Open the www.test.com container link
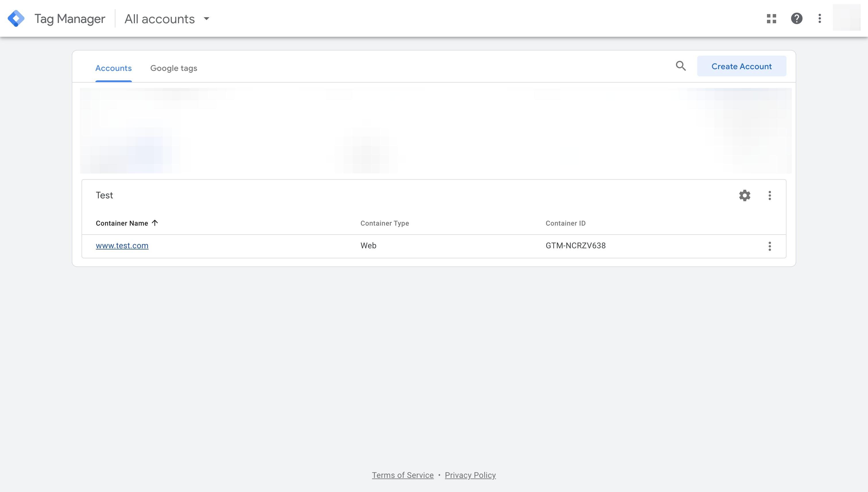This screenshot has height=492, width=868. click(x=122, y=246)
